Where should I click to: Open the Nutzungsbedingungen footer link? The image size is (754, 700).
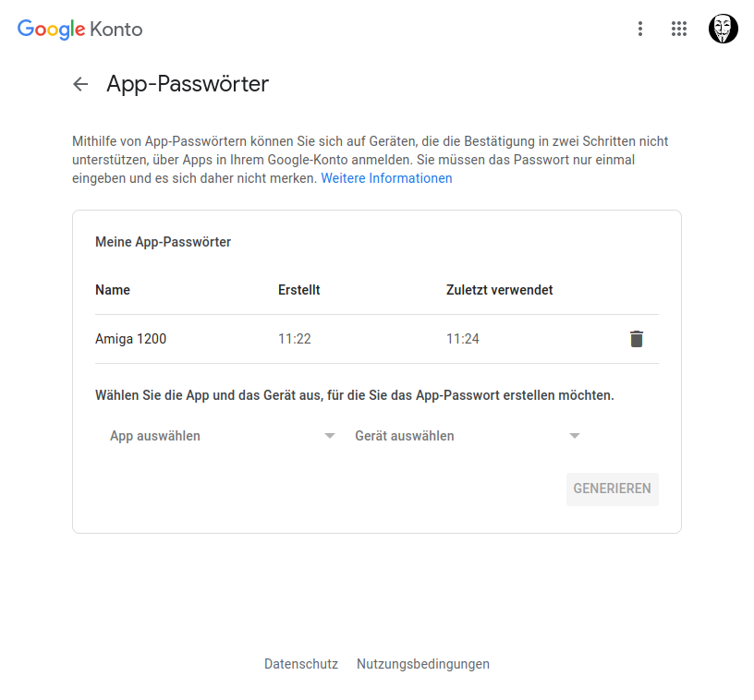tap(423, 664)
